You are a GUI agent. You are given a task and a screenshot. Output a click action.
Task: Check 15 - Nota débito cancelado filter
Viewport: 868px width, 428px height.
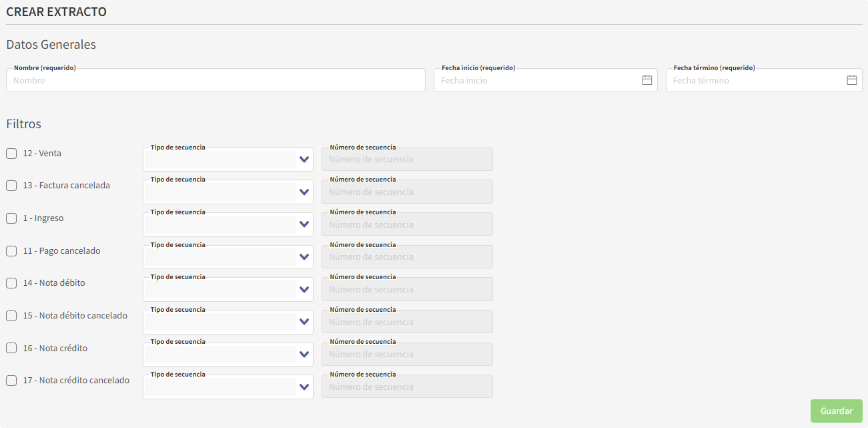click(x=11, y=316)
